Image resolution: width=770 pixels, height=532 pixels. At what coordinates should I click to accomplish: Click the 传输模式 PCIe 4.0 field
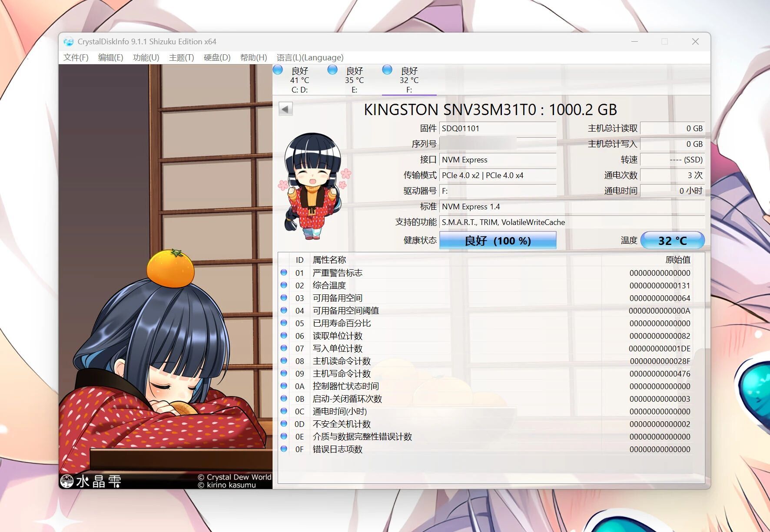pyautogui.click(x=498, y=175)
